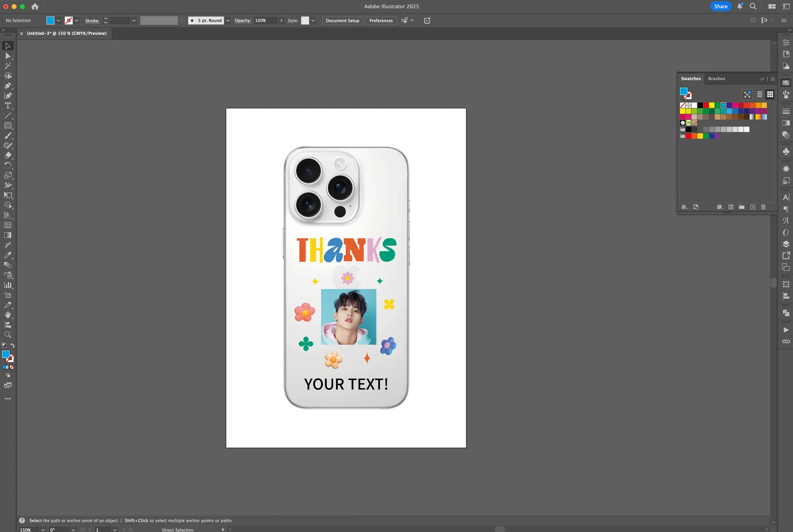Image resolution: width=793 pixels, height=532 pixels.
Task: Click the New Swatch icon
Action: click(x=753, y=207)
